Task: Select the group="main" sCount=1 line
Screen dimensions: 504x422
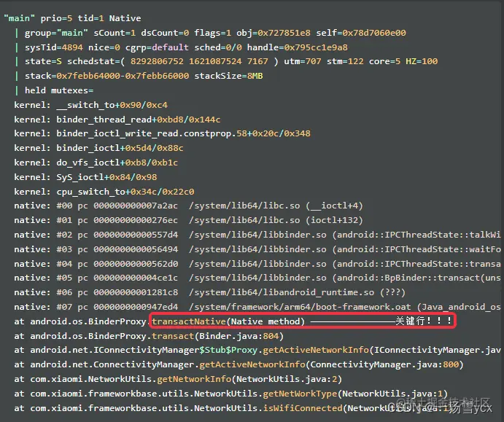Action: pos(211,33)
